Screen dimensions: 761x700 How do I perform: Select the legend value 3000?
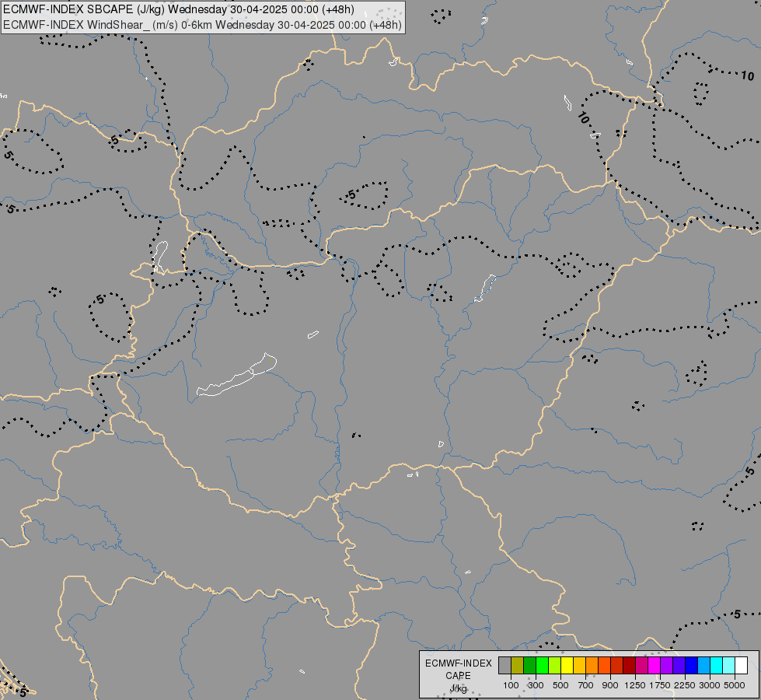[x=710, y=685]
